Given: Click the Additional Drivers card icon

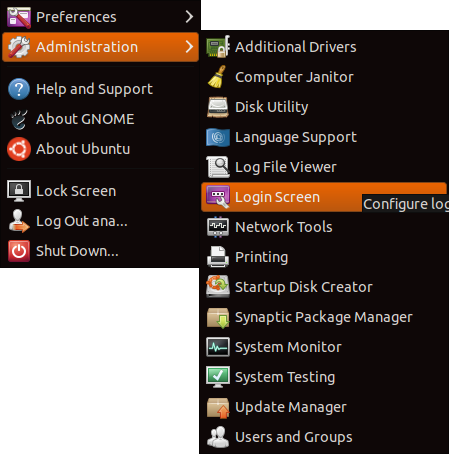Looking at the screenshot, I should pos(218,47).
